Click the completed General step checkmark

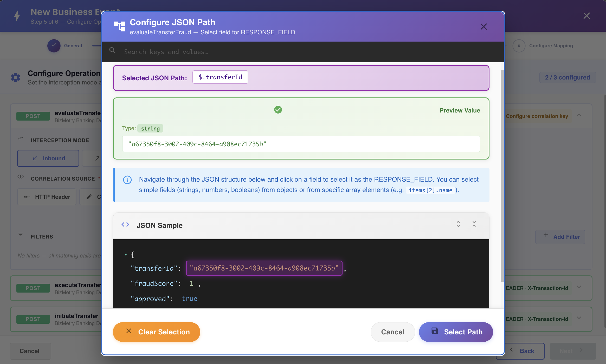point(54,46)
